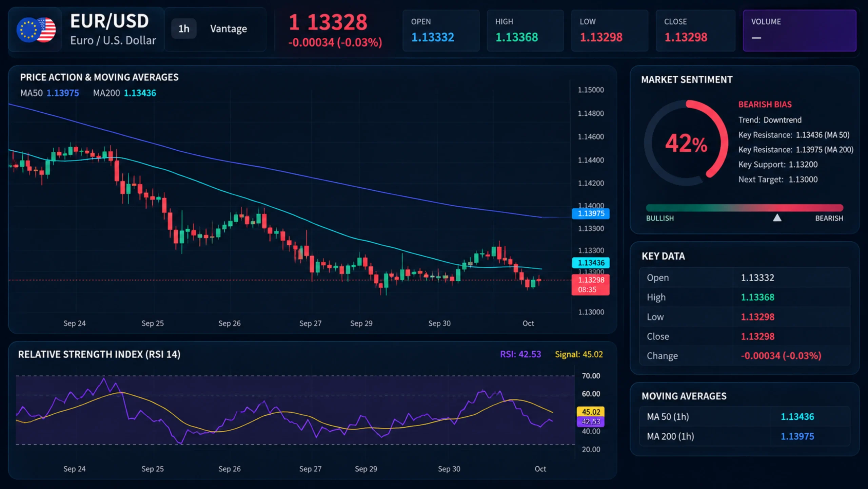
Task: Click the Trend: Downtrend line
Action: tap(770, 120)
